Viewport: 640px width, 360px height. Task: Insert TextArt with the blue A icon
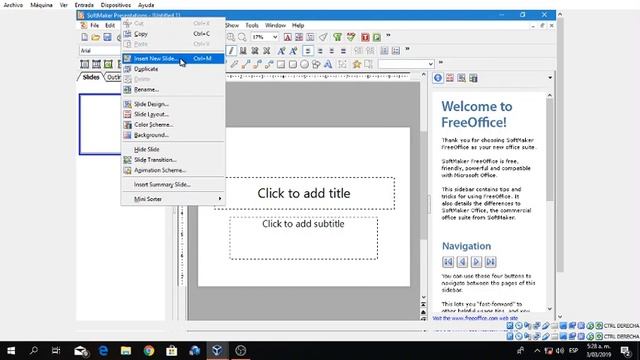click(328, 64)
